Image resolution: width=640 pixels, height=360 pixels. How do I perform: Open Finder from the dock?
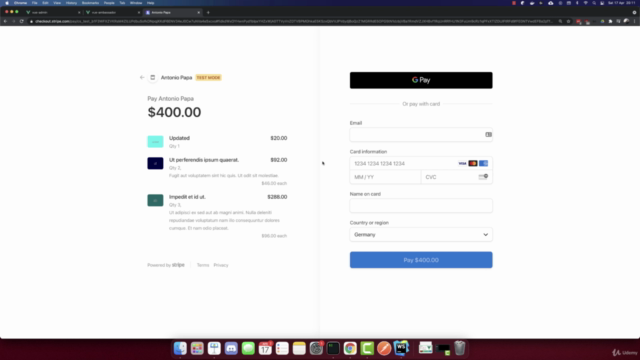click(x=180, y=348)
